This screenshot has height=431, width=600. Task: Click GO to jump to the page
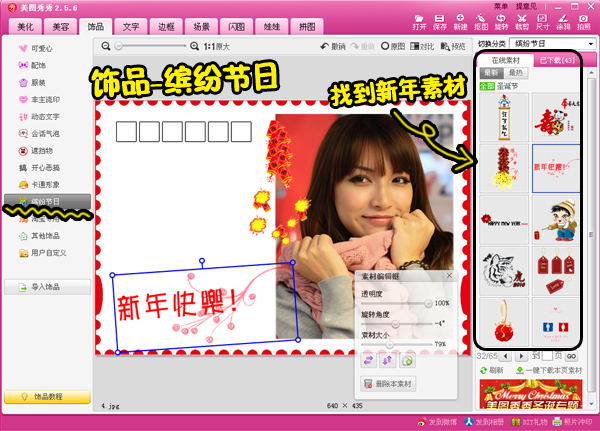[x=571, y=356]
